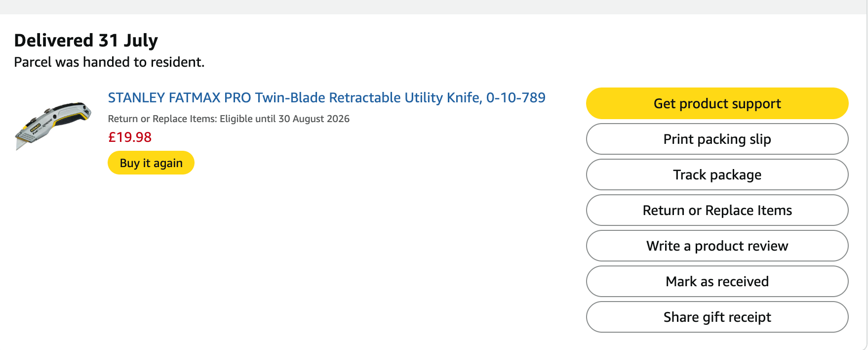The image size is (868, 350).
Task: Select Track package
Action: [717, 175]
